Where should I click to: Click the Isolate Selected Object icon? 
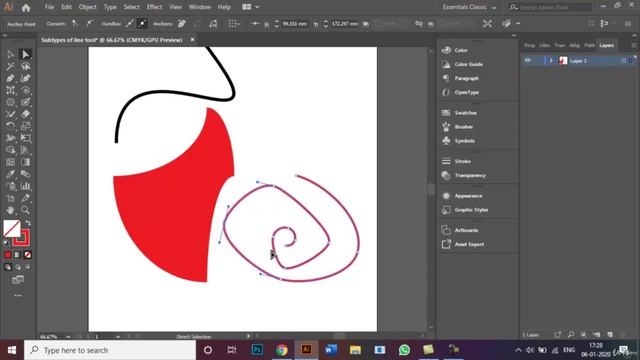click(x=487, y=24)
